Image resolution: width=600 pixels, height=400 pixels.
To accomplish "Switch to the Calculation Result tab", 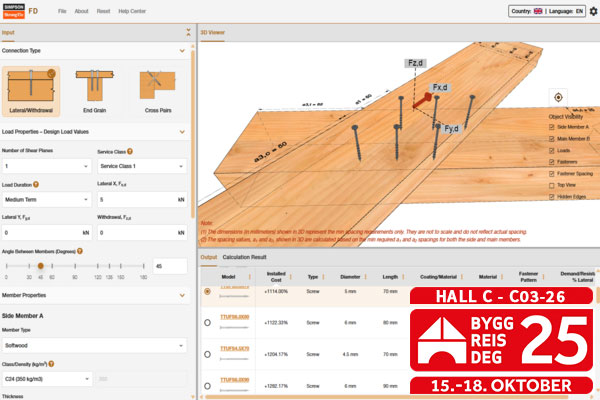I will (x=244, y=257).
